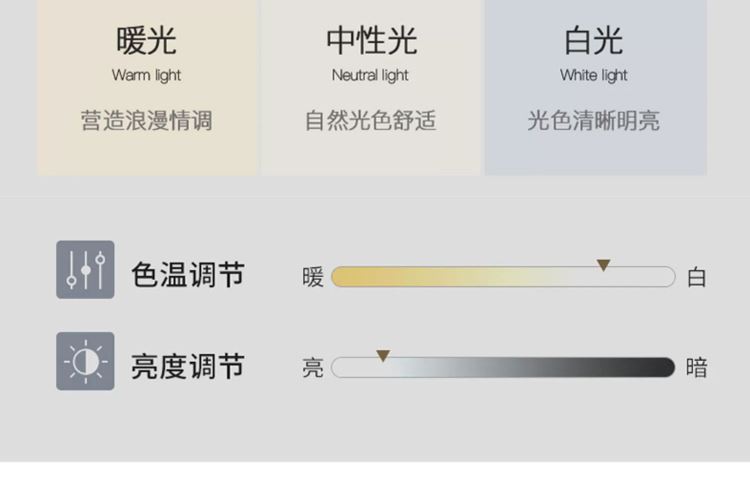Screen dimensions: 750x487
Task: Click the color temperature slider marker
Action: (604, 265)
